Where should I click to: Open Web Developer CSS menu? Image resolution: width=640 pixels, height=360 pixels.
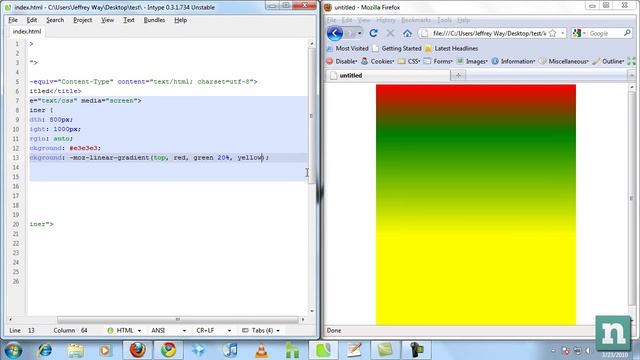pyautogui.click(x=409, y=61)
